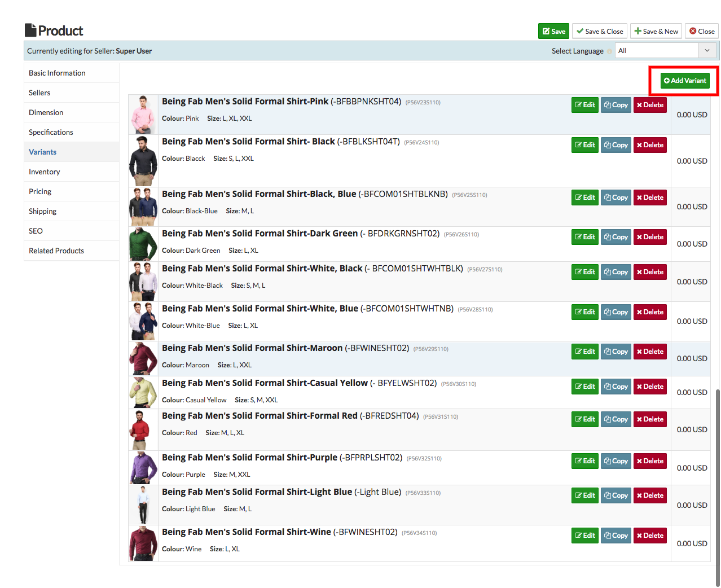The width and height of the screenshot is (721, 588).
Task: Delete the White, Blue combo variant
Action: [650, 312]
